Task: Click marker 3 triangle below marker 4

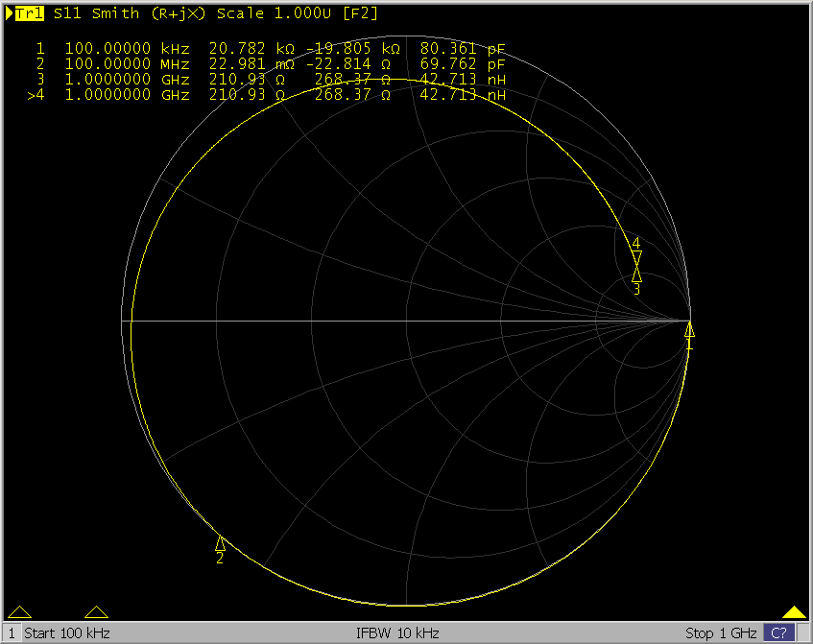Action: (635, 275)
